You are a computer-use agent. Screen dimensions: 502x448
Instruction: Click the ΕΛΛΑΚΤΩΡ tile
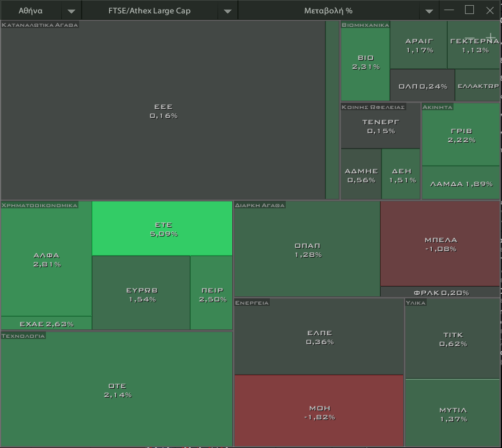pyautogui.click(x=478, y=85)
